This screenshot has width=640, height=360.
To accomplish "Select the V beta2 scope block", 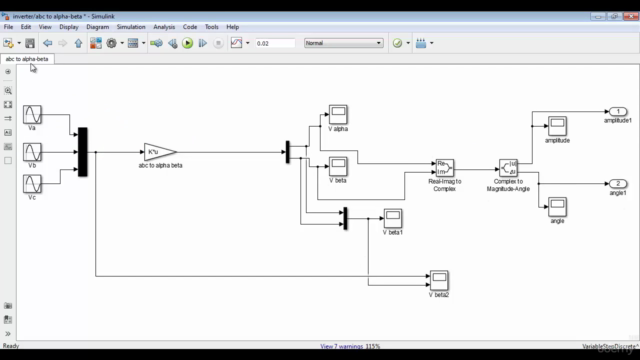I will (x=439, y=280).
